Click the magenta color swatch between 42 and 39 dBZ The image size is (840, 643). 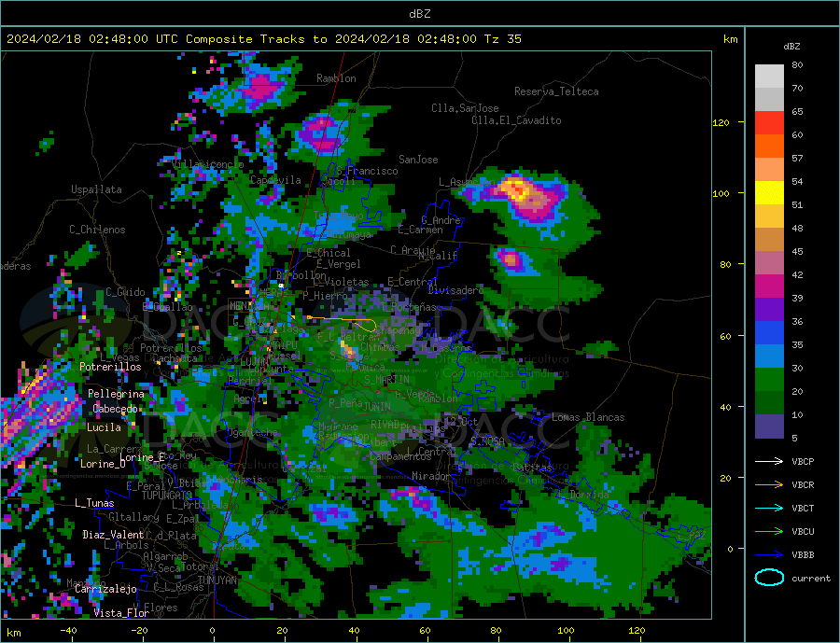tap(769, 287)
